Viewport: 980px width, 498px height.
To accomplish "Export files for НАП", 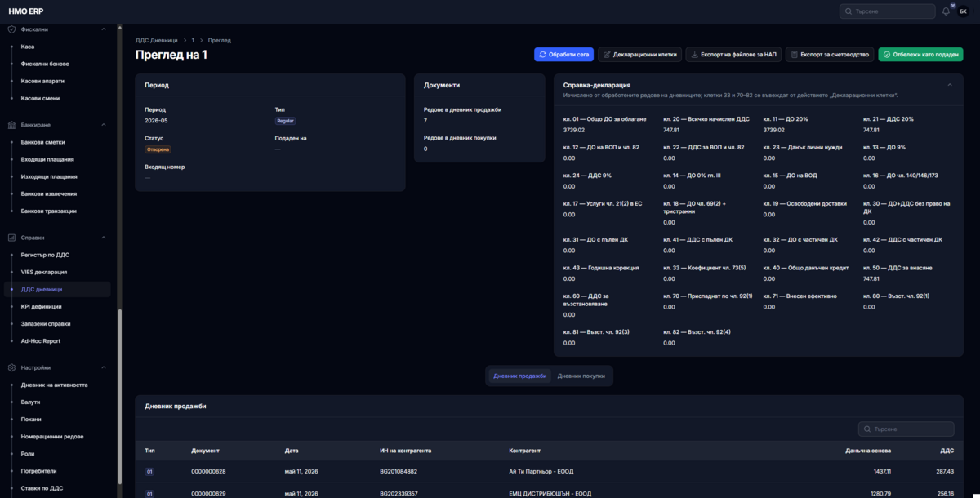I will click(x=733, y=54).
